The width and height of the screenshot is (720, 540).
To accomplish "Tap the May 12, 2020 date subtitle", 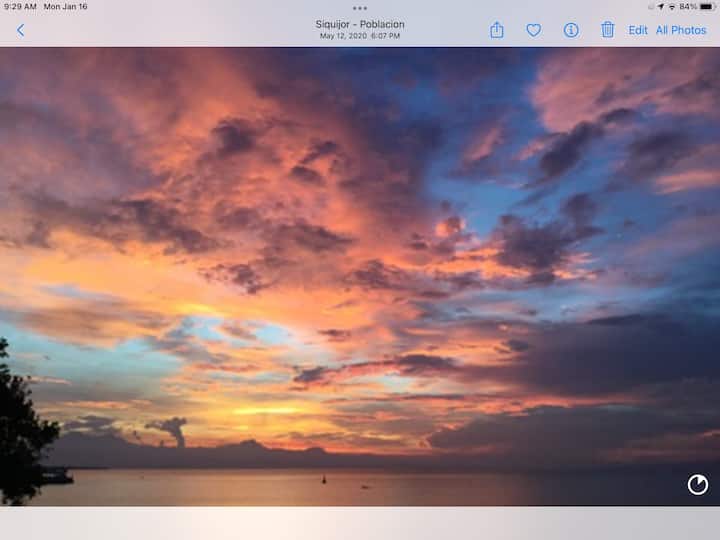I will click(360, 36).
